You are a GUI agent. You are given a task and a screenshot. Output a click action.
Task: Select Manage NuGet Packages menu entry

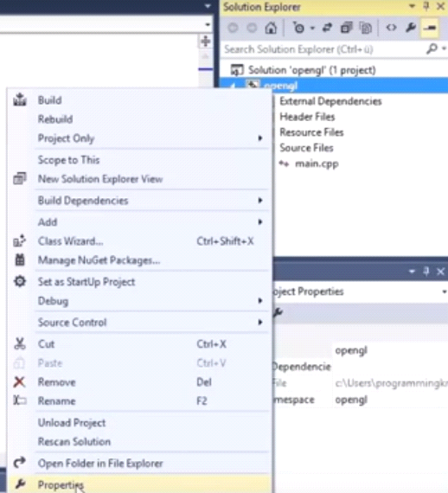tap(139, 260)
